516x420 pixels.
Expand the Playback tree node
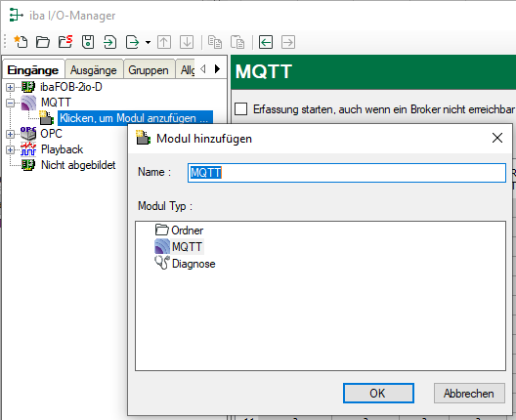pos(10,150)
